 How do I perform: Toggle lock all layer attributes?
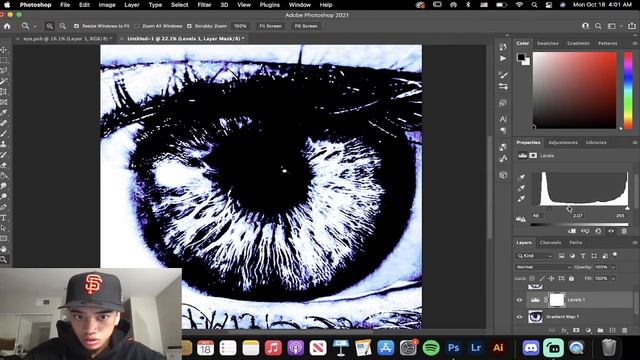point(571,278)
